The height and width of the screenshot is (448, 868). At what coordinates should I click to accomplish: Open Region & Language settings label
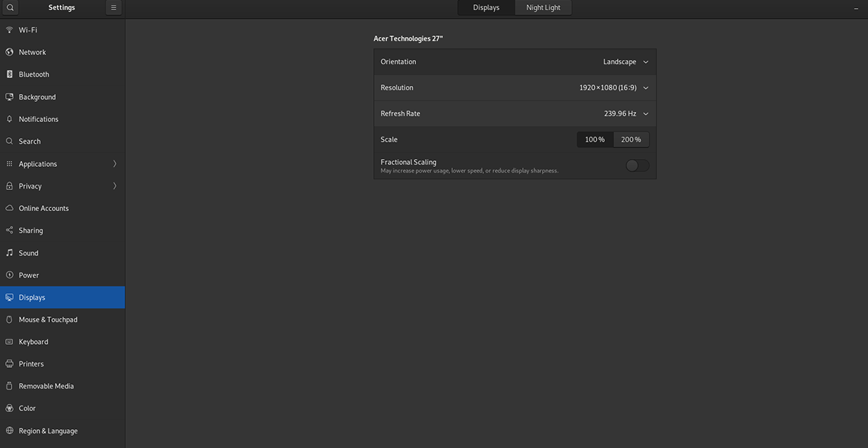[48, 431]
